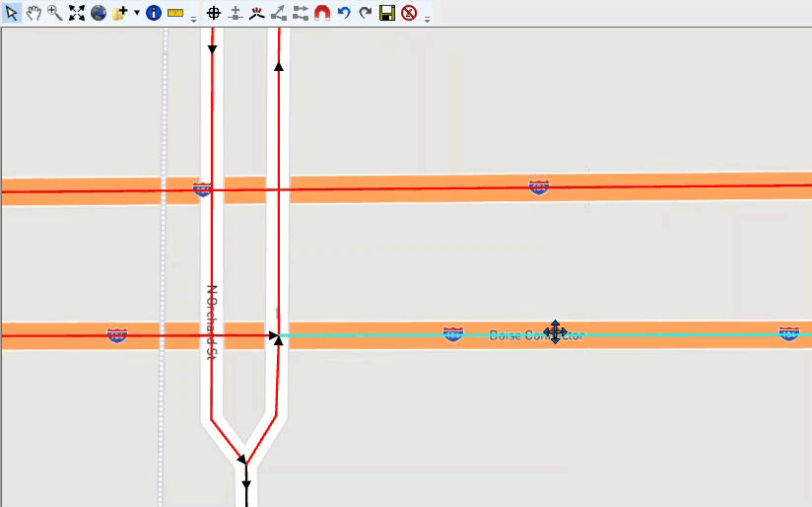Viewport: 812px width, 507px height.
Task: Click the Boise Connector label
Action: 536,335
